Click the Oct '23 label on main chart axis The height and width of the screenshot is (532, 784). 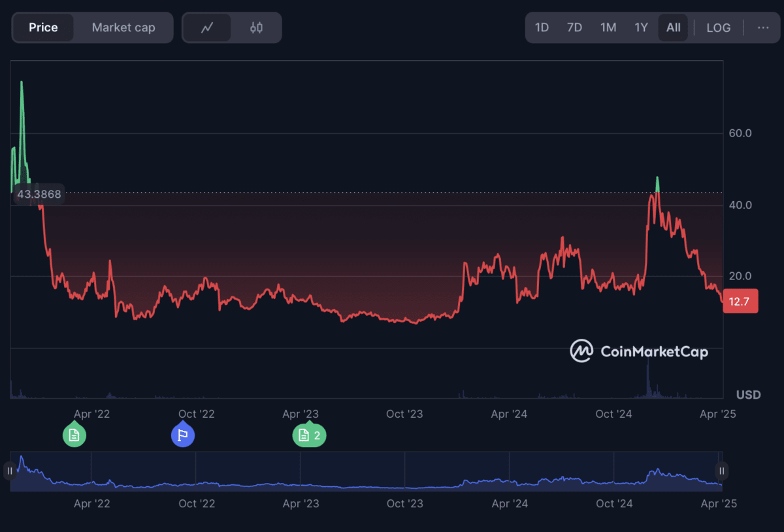coord(404,414)
